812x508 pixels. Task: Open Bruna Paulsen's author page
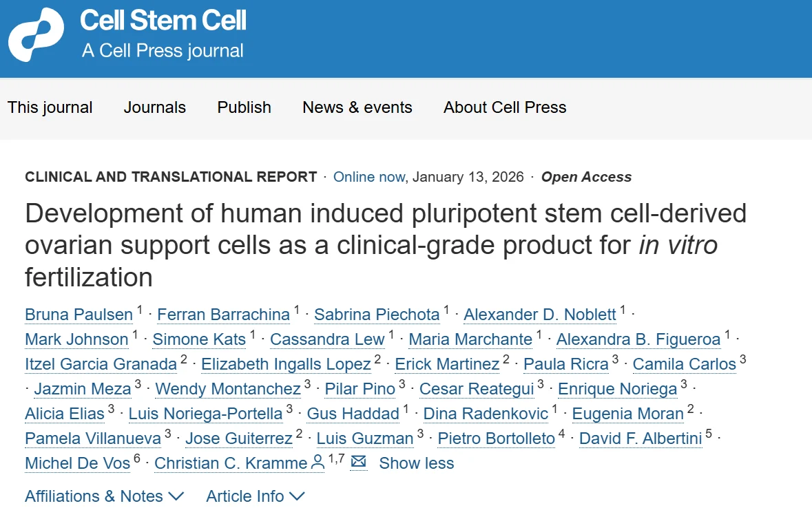click(x=79, y=314)
